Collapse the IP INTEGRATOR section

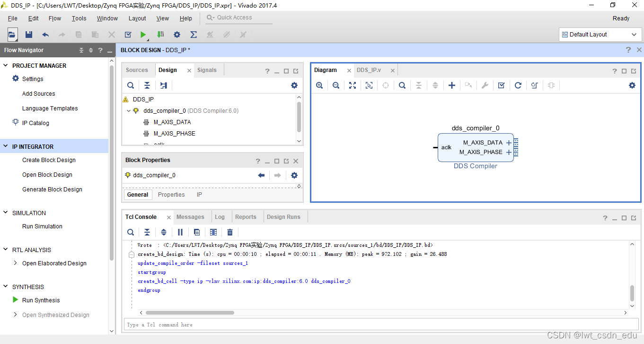click(6, 146)
